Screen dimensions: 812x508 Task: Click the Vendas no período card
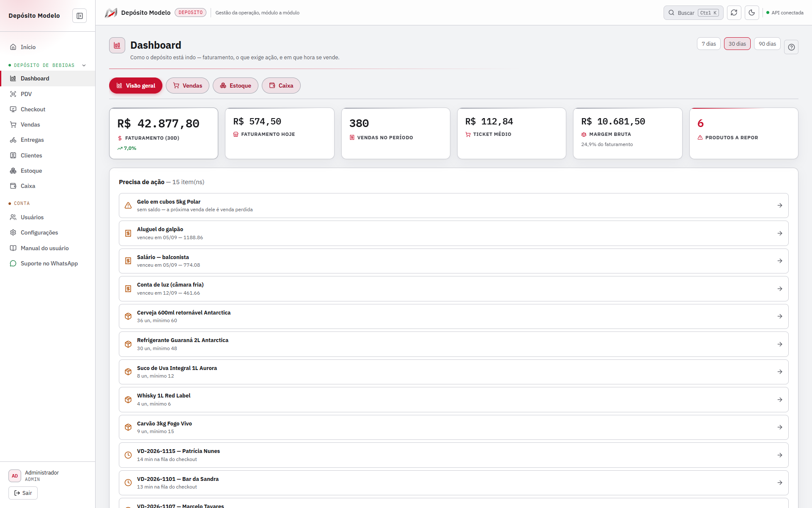[x=395, y=133]
